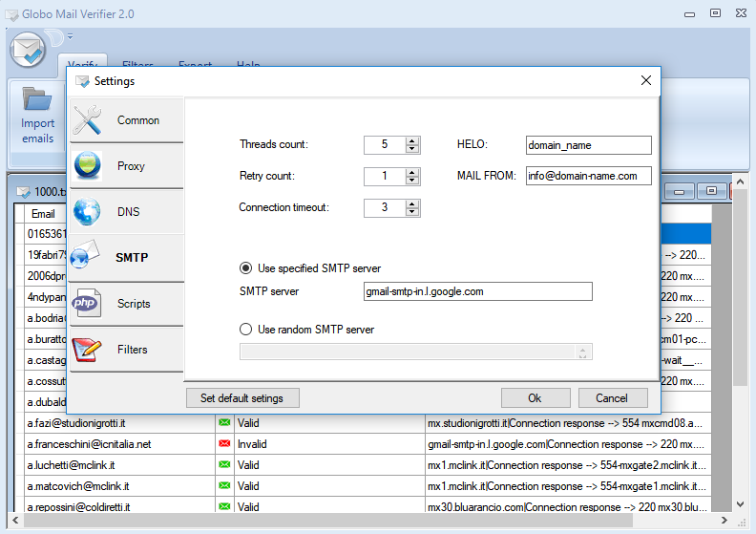
Task: Click horizontal scrollbar right arrow
Action: coord(724,520)
